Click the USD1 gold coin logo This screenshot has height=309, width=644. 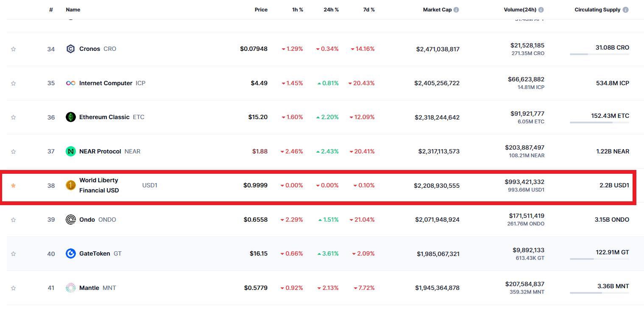click(x=71, y=185)
